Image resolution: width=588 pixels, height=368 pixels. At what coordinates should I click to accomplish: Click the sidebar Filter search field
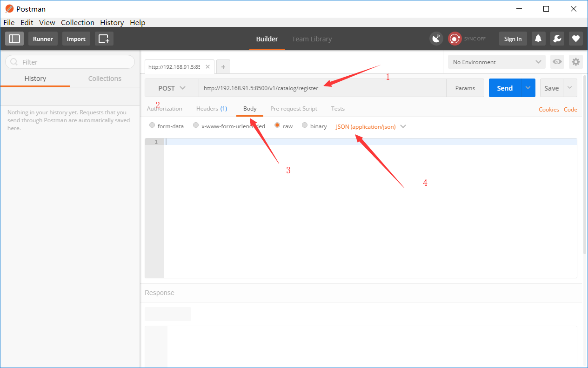(70, 62)
